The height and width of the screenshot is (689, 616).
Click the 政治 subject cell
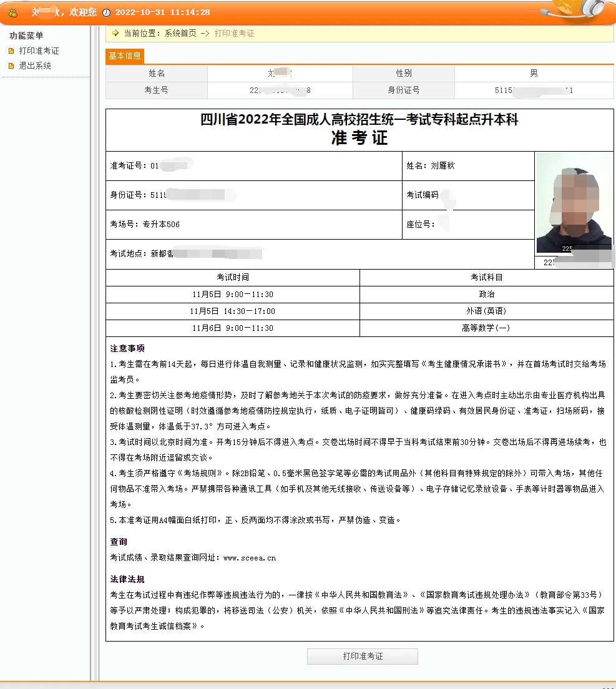pos(486,295)
